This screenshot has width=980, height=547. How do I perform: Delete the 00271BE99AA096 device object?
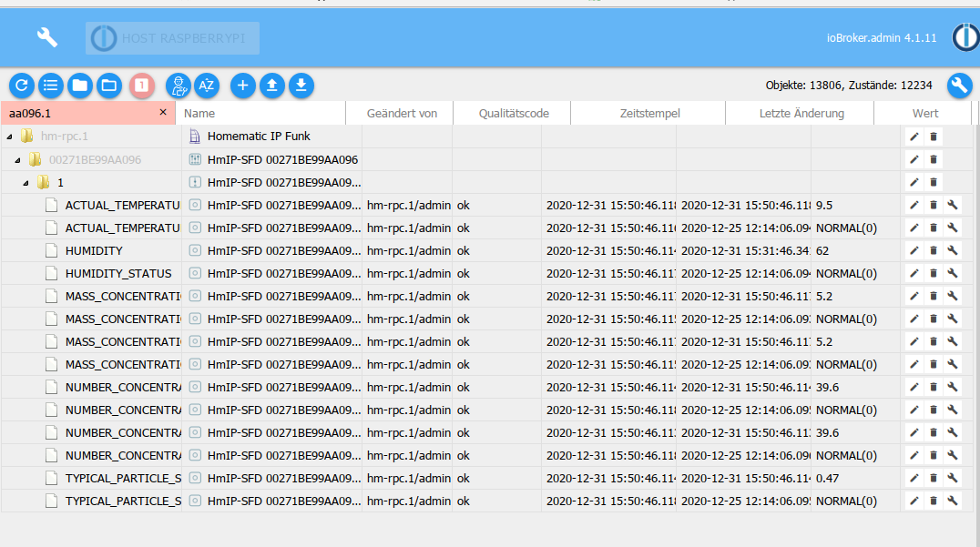click(x=934, y=159)
